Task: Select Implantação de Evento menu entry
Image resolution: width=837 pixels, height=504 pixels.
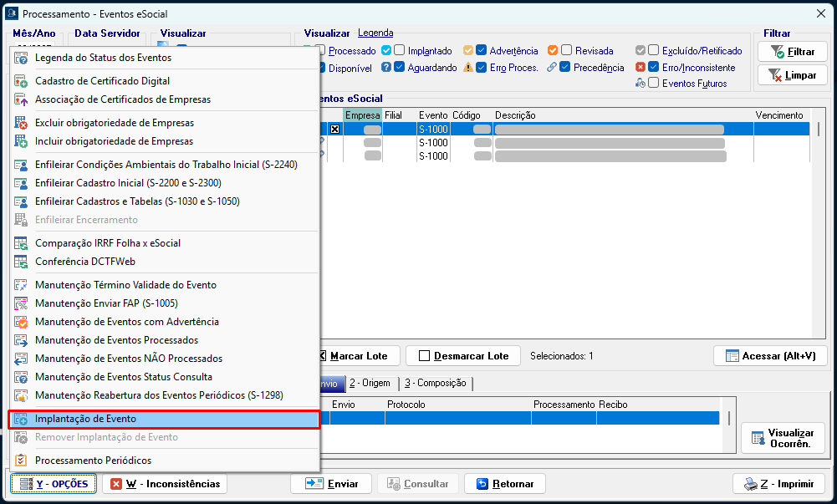Action: 85,419
